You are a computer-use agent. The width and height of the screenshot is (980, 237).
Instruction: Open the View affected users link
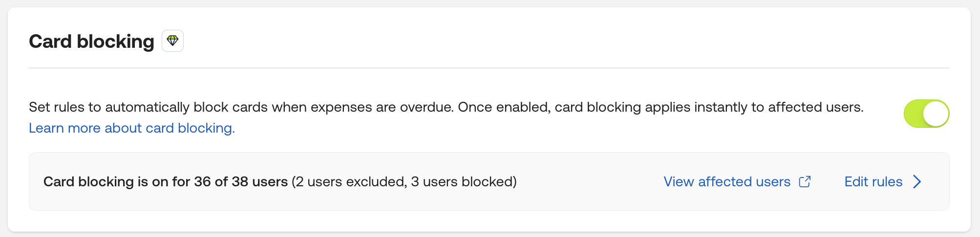click(x=726, y=181)
